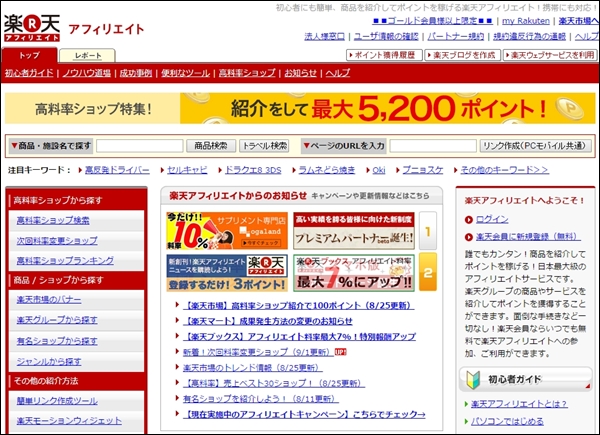The height and width of the screenshot is (435, 600).
Task: Open 高料率ショップランキング link
Action: 65,261
